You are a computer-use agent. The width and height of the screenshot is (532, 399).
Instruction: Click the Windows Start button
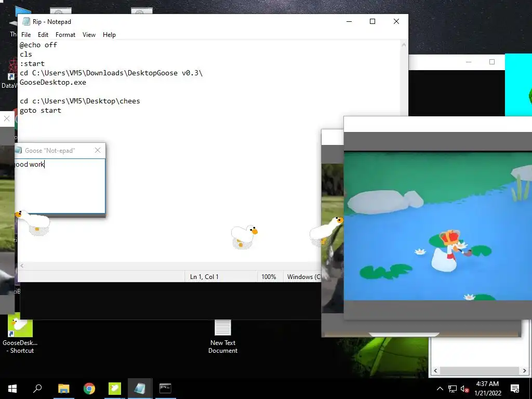(x=12, y=389)
